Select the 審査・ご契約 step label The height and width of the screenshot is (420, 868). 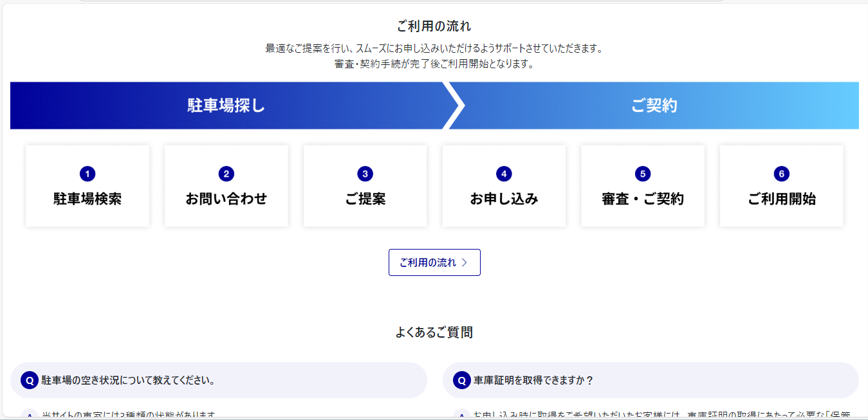pyautogui.click(x=642, y=199)
